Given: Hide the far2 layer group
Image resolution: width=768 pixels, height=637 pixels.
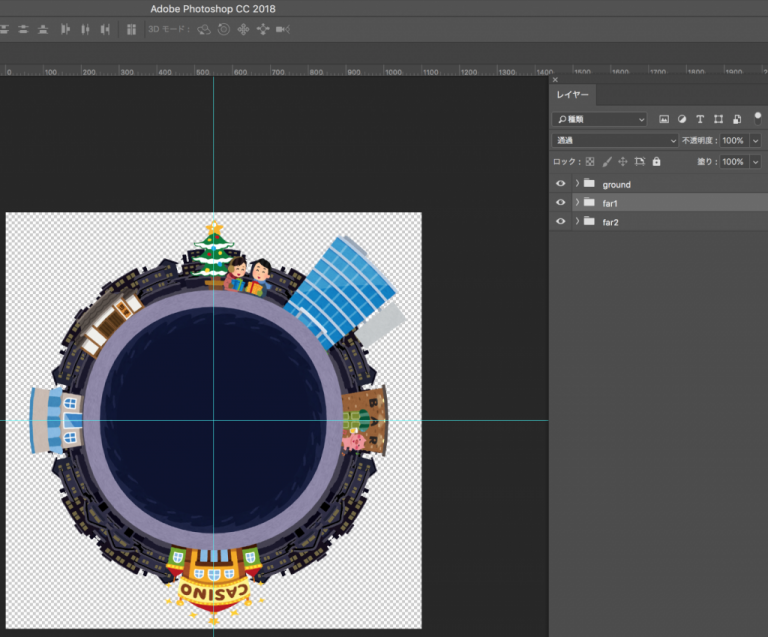Looking at the screenshot, I should coord(560,221).
